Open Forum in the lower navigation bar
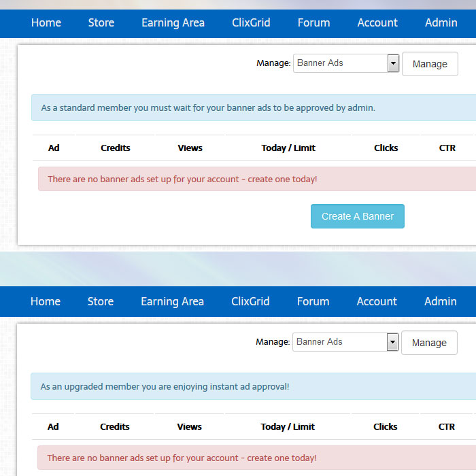The width and height of the screenshot is (476, 476). [313, 301]
